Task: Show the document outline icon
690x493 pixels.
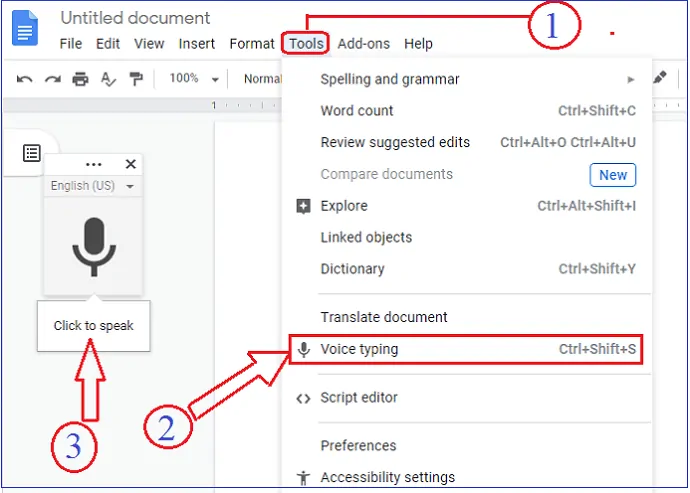Action: point(32,153)
